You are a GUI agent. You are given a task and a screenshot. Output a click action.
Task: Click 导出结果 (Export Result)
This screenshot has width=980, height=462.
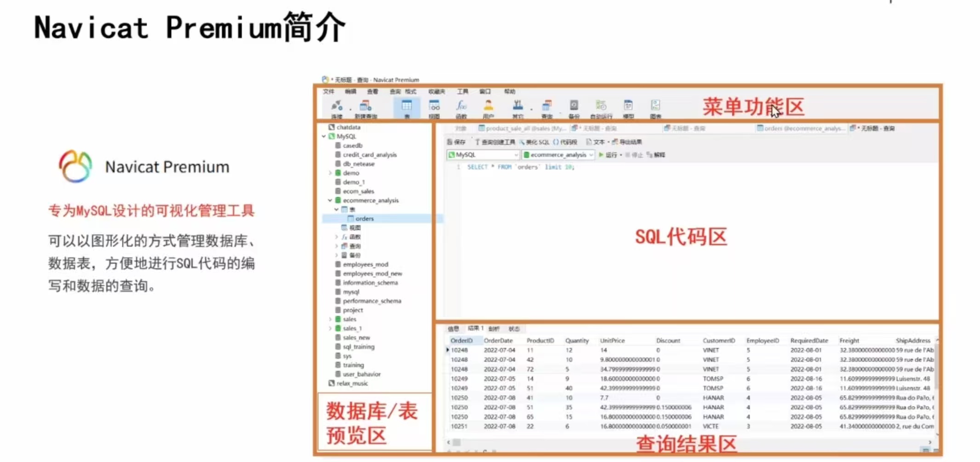point(627,142)
